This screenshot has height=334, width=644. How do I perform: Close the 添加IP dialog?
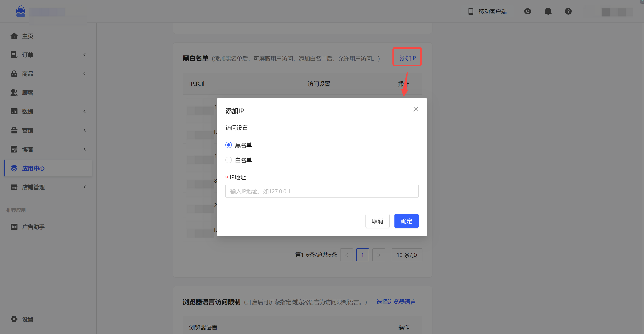[416, 109]
